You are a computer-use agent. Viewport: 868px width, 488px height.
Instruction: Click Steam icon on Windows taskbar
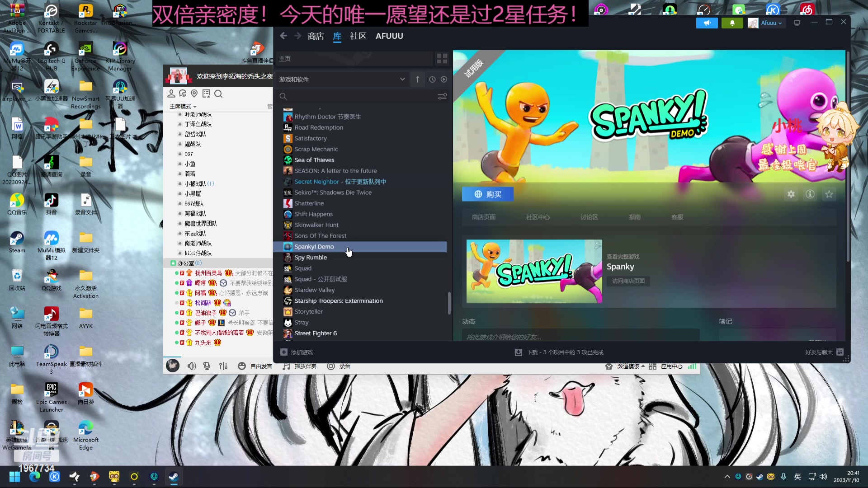click(x=174, y=477)
